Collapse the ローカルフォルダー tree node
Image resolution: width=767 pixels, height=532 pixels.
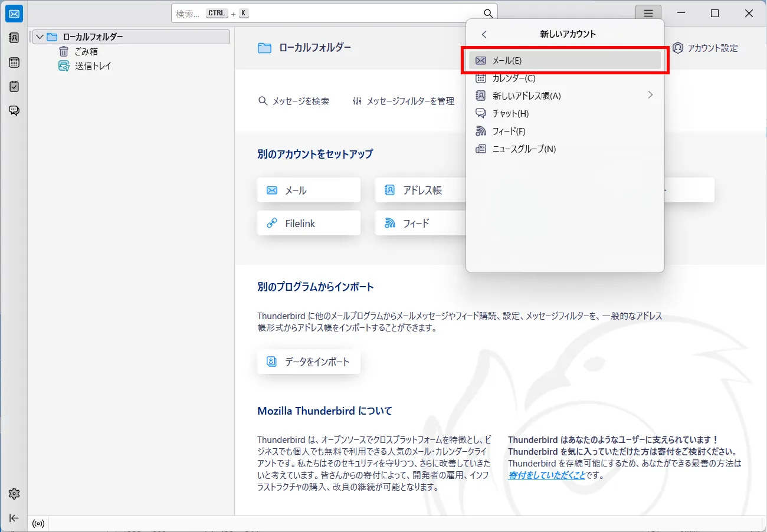(x=40, y=37)
